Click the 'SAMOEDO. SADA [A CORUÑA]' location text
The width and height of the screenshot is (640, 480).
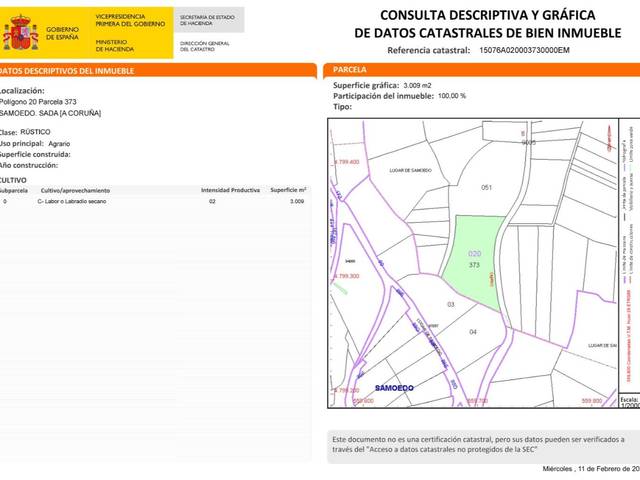pos(50,113)
